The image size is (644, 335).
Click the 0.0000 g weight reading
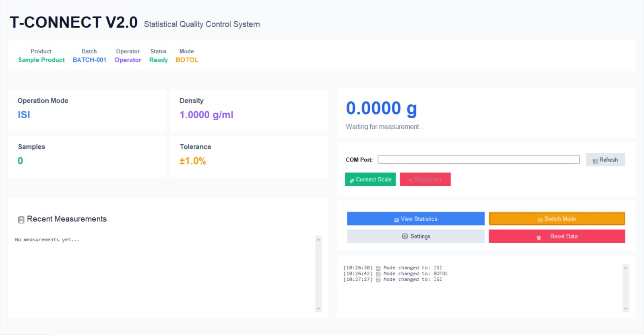[x=381, y=108]
